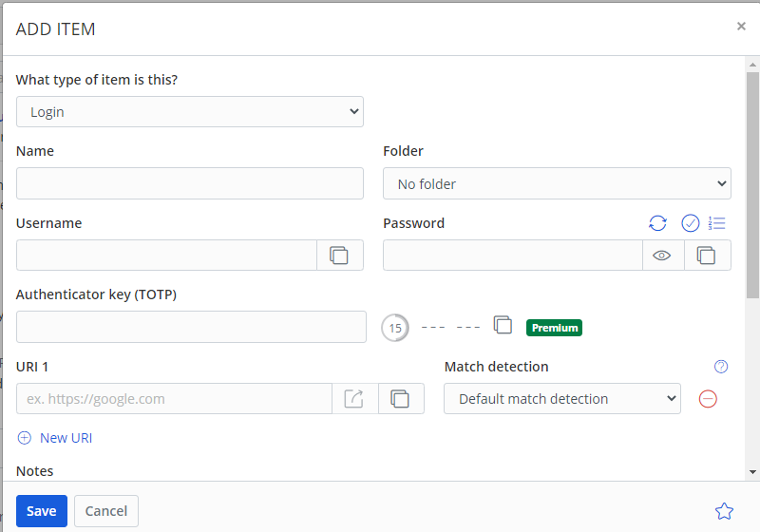The height and width of the screenshot is (532, 760).
Task: Click the ADD ITEM dialog title
Action: (x=56, y=29)
